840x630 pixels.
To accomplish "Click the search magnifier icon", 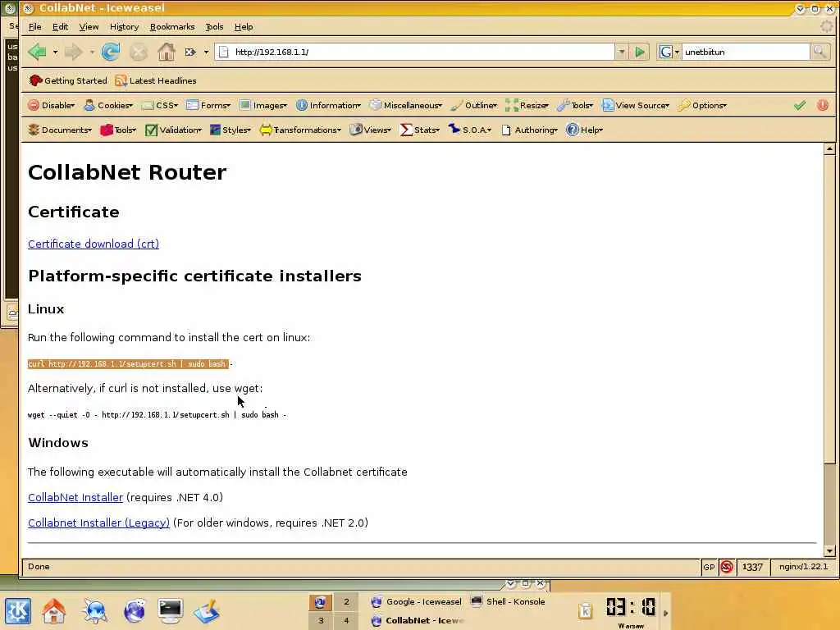I will pyautogui.click(x=819, y=52).
